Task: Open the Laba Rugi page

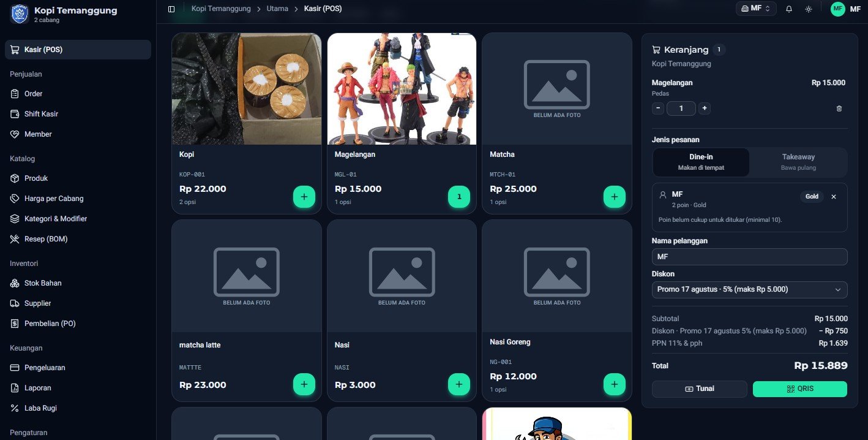Action: (x=78, y=408)
